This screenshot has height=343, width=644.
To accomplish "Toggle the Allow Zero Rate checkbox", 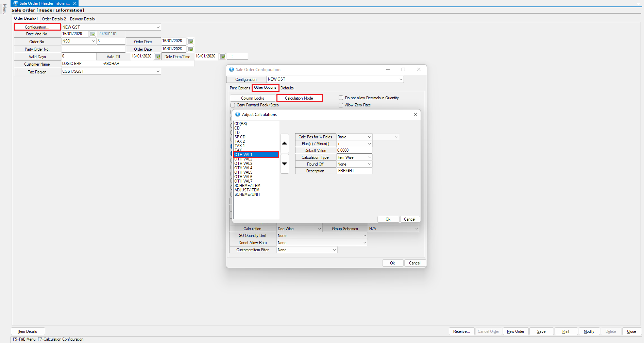I will pyautogui.click(x=341, y=105).
